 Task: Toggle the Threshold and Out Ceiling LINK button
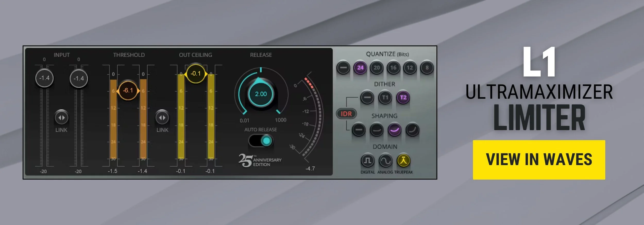162,118
